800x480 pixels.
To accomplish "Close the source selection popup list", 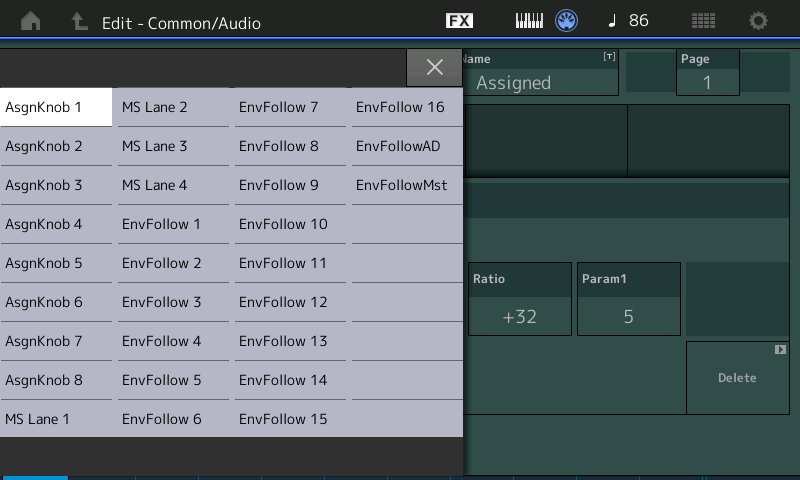I will 434,67.
